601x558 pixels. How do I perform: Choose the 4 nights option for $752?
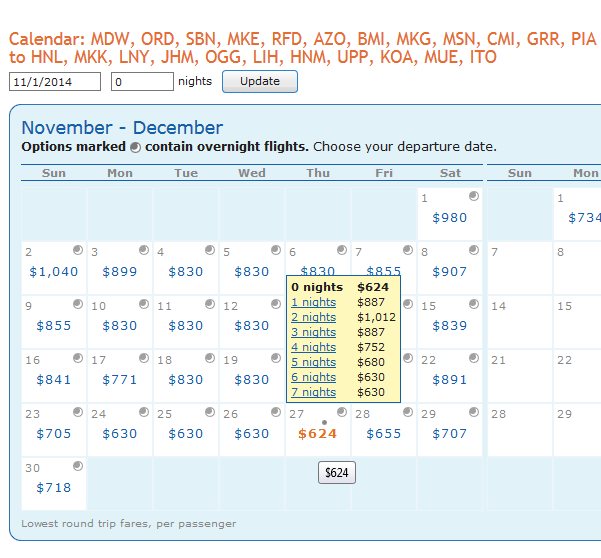(x=313, y=347)
